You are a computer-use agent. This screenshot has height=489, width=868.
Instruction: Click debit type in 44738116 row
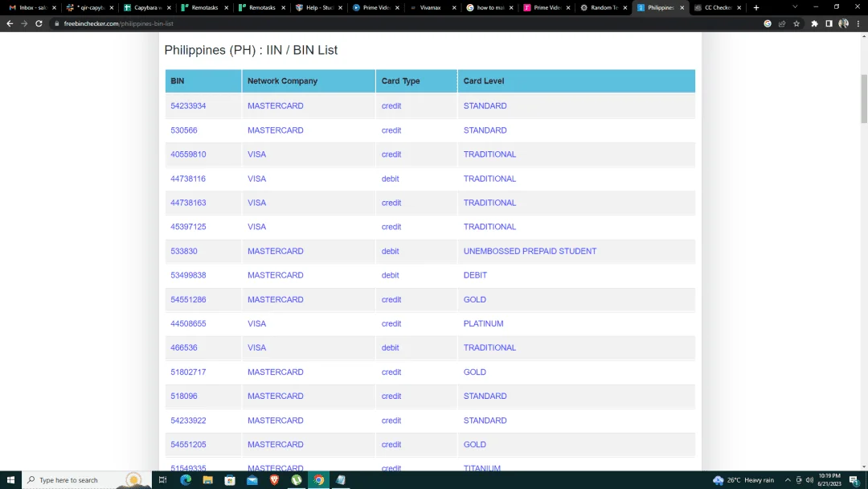[391, 179]
